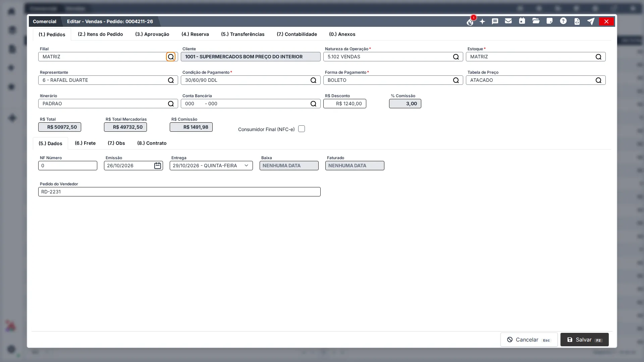This screenshot has height=362, width=644.
Task: Open the fire alert icon with notification badge
Action: point(470,22)
